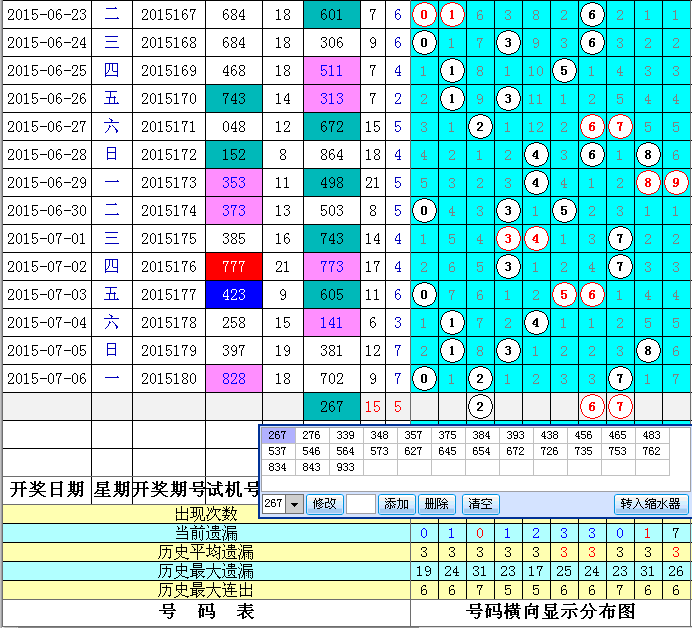Click the 历史平均遗漏 statistics row label
Image resolution: width=692 pixels, height=628 pixels.
point(206,552)
